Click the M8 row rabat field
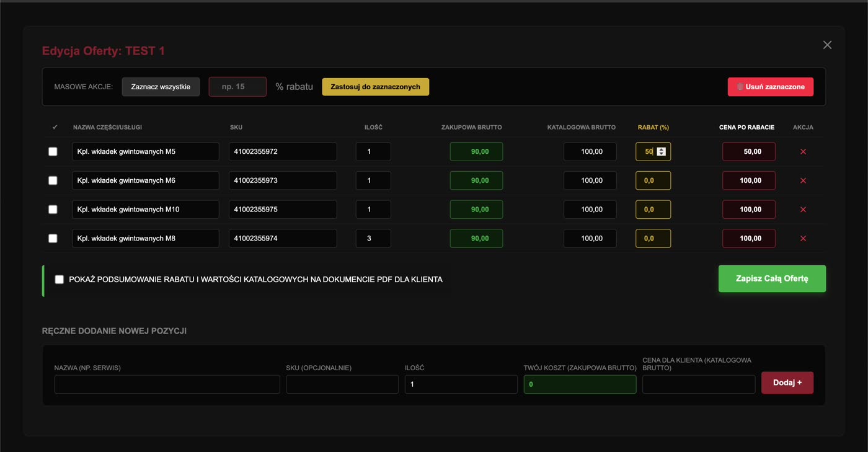Screen dimensions: 868x452 pyautogui.click(x=653, y=238)
